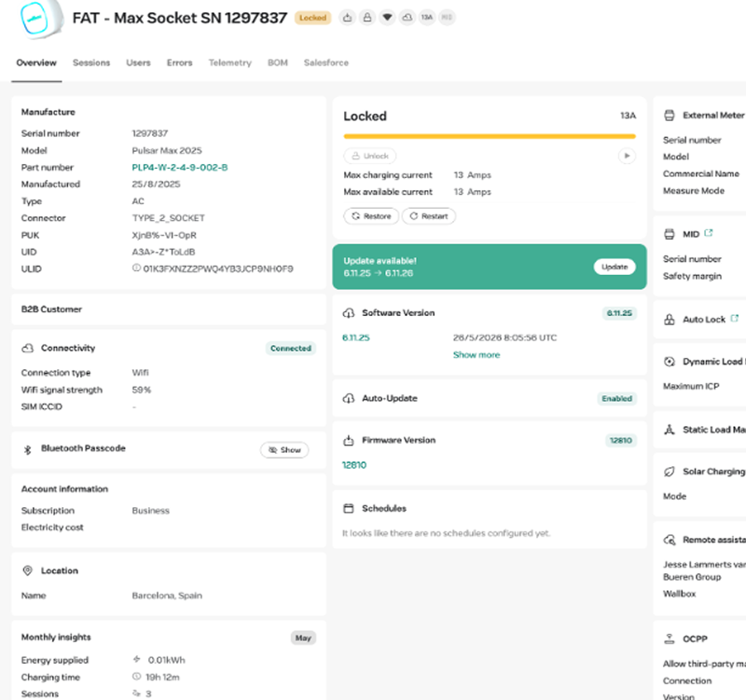The height and width of the screenshot is (700, 746).
Task: Click the Auto Lock padlock icon
Action: click(x=670, y=320)
